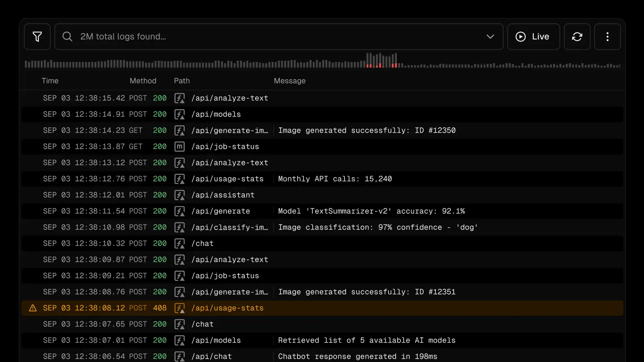Image resolution: width=644 pixels, height=362 pixels.
Task: Click the function icon on the 12:38:08.76 row
Action: point(180,292)
